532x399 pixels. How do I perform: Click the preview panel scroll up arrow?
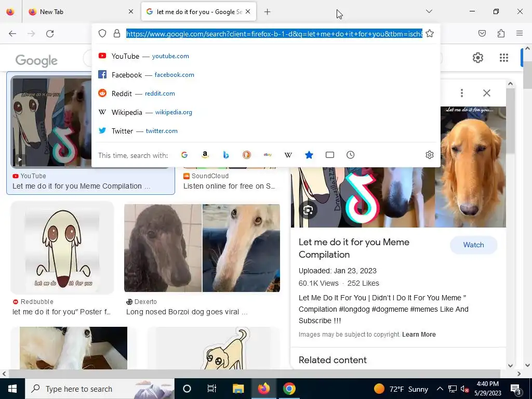(x=510, y=84)
